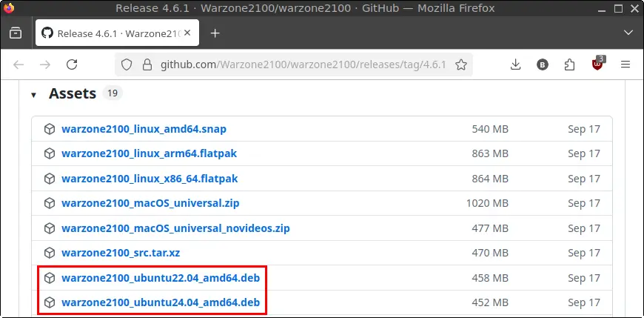The width and height of the screenshot is (644, 318).
Task: Click the warzone2100_linux_amd64.snap link
Action: [144, 129]
